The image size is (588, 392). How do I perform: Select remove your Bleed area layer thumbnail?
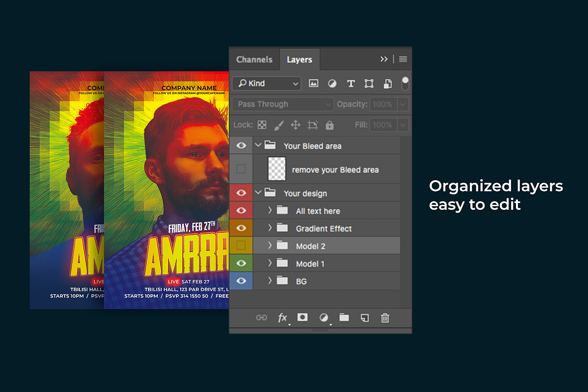tap(277, 169)
